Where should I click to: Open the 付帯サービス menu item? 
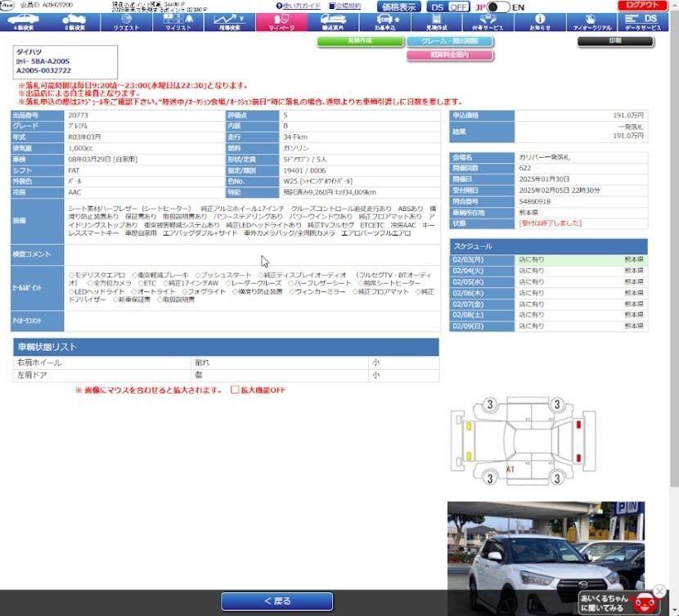(x=488, y=22)
